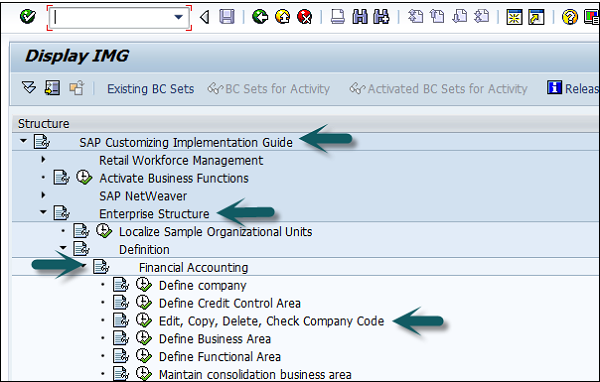Execute Edit, Copy, Delete, Check Company Code activity

click(x=144, y=320)
